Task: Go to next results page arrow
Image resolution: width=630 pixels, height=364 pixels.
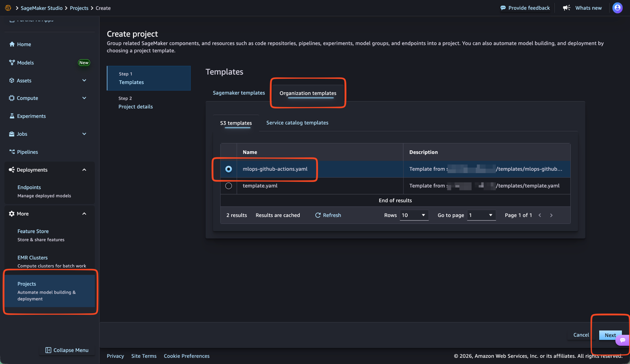Action: tap(551, 215)
